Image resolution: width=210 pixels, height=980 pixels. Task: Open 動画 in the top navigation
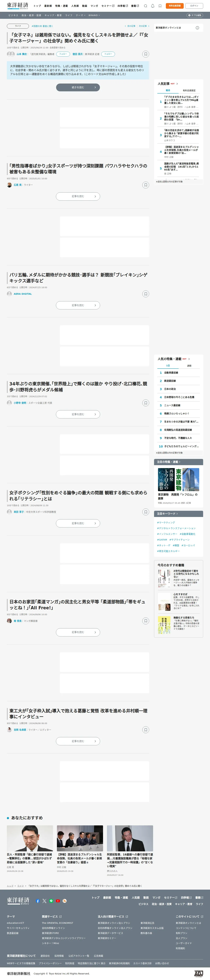pos(84,6)
